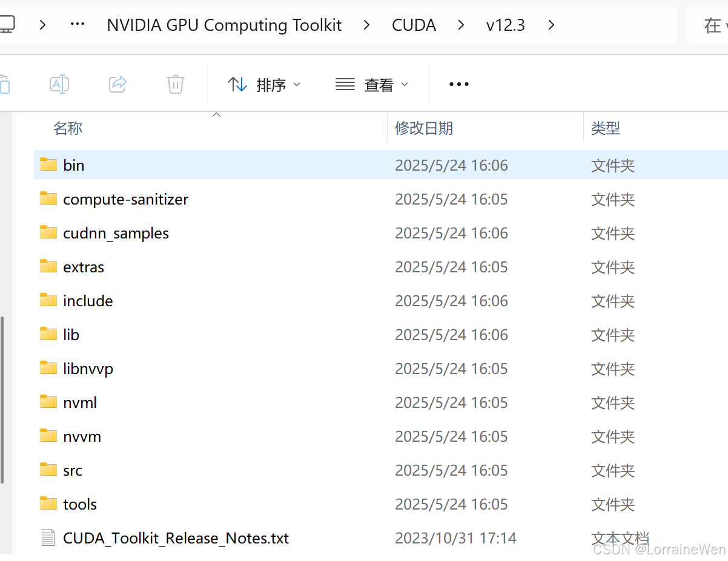
Task: Select the nvvm folder name
Action: coord(82,436)
